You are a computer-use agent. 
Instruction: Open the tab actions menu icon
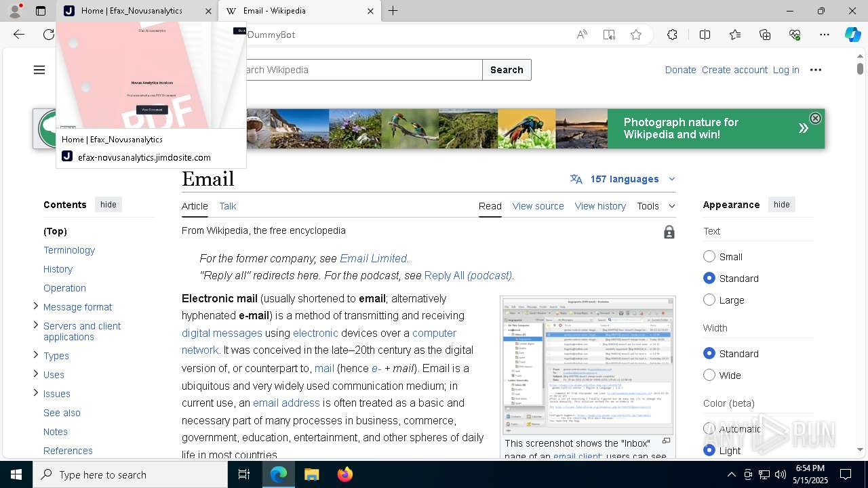[41, 11]
